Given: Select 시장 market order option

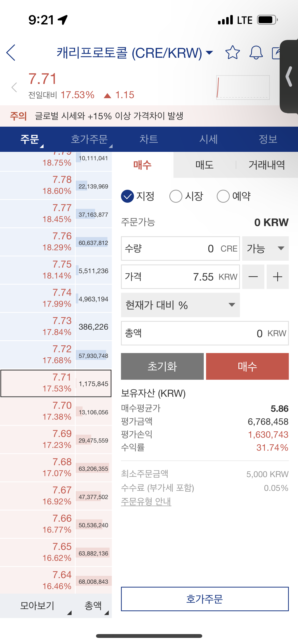Looking at the screenshot, I should coord(186,196).
